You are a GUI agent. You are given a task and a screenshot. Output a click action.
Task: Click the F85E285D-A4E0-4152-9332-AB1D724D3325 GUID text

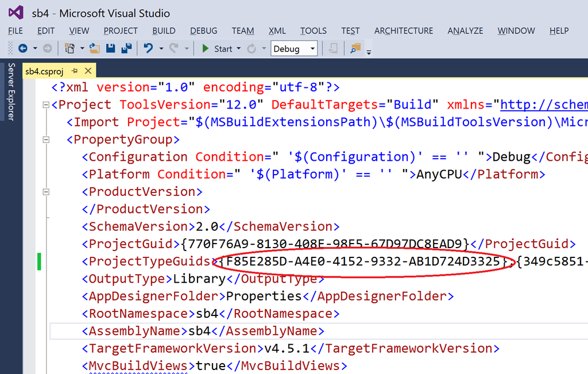point(363,261)
